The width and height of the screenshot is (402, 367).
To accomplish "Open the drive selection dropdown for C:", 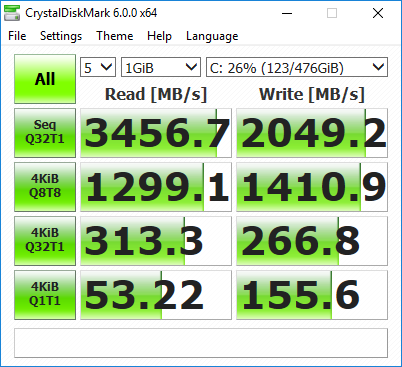I will click(x=297, y=67).
